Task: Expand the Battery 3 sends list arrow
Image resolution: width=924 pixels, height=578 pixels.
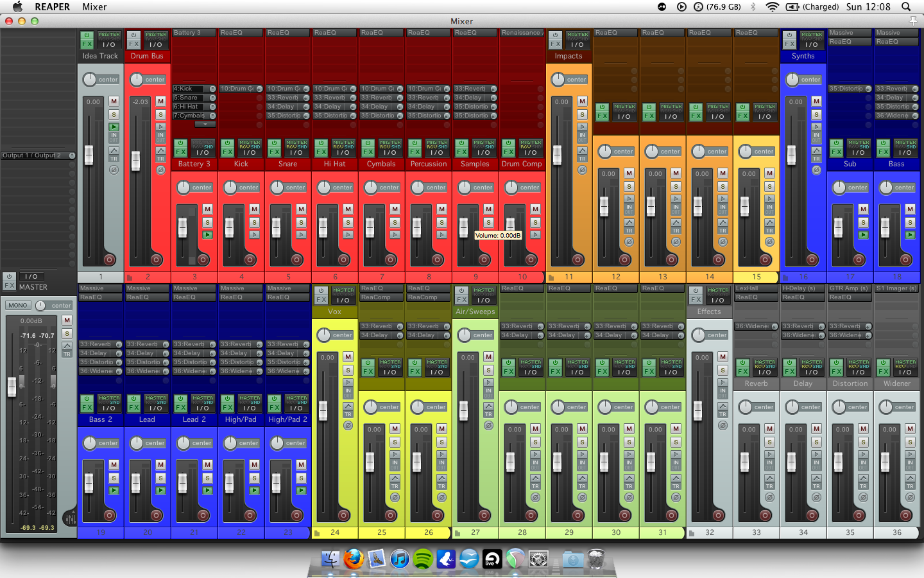Action: (205, 124)
